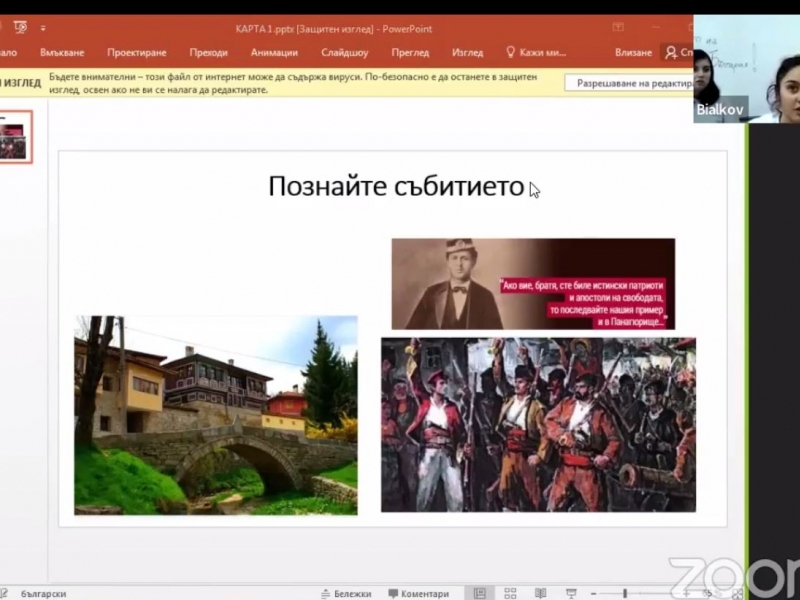Select the uprising painting image
800x600 pixels.
[538, 424]
